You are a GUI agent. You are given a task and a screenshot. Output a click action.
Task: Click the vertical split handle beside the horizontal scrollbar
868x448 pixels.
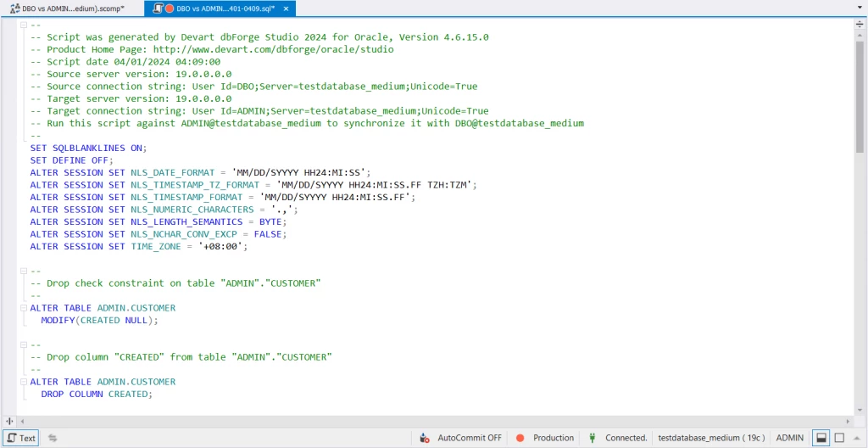tap(9, 422)
